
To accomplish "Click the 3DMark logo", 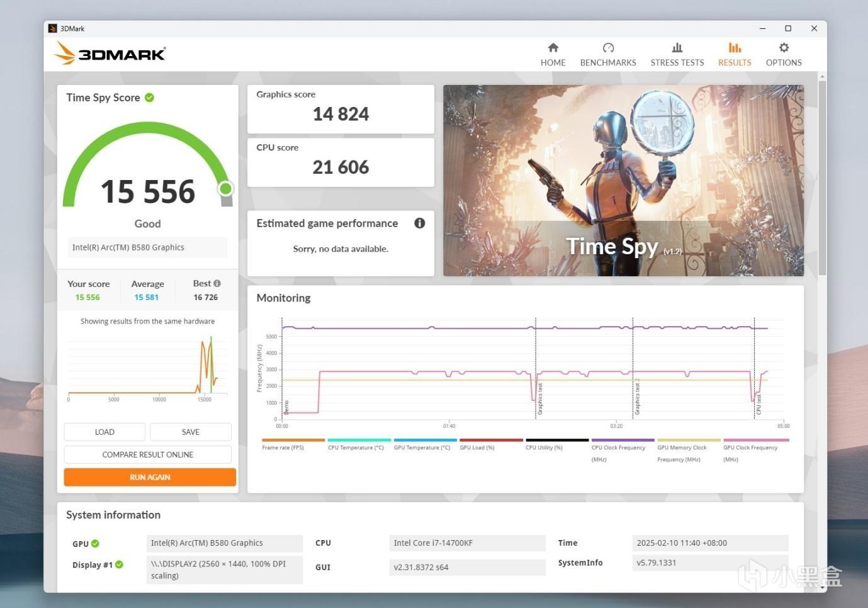I will point(110,53).
